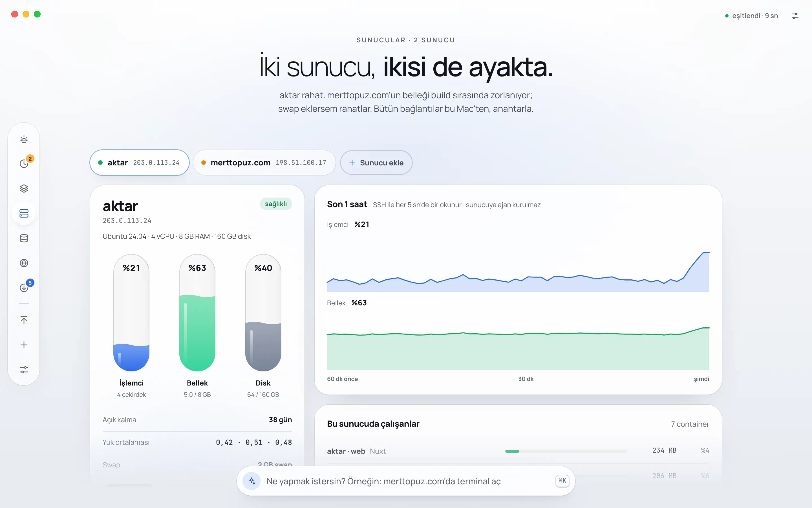Viewport: 812px width, 508px height.
Task: Click the sağlıklı status badge
Action: click(276, 204)
